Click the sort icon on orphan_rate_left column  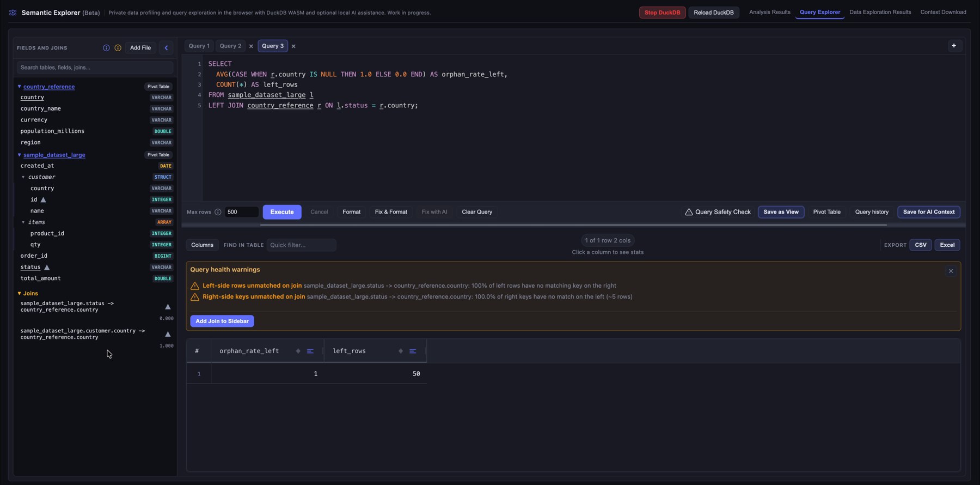click(x=298, y=351)
